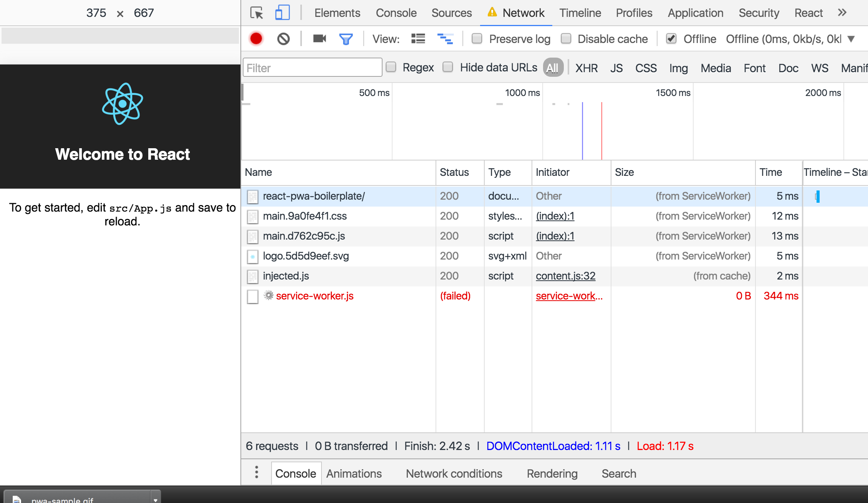Show overview waterfall view icon
The image size is (868, 503).
pos(445,39)
